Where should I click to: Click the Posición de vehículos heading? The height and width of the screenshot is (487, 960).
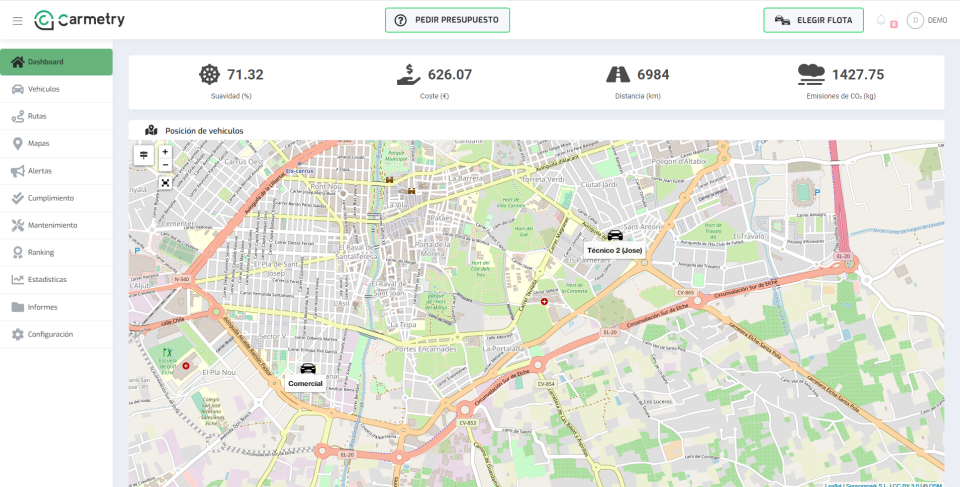coord(204,130)
